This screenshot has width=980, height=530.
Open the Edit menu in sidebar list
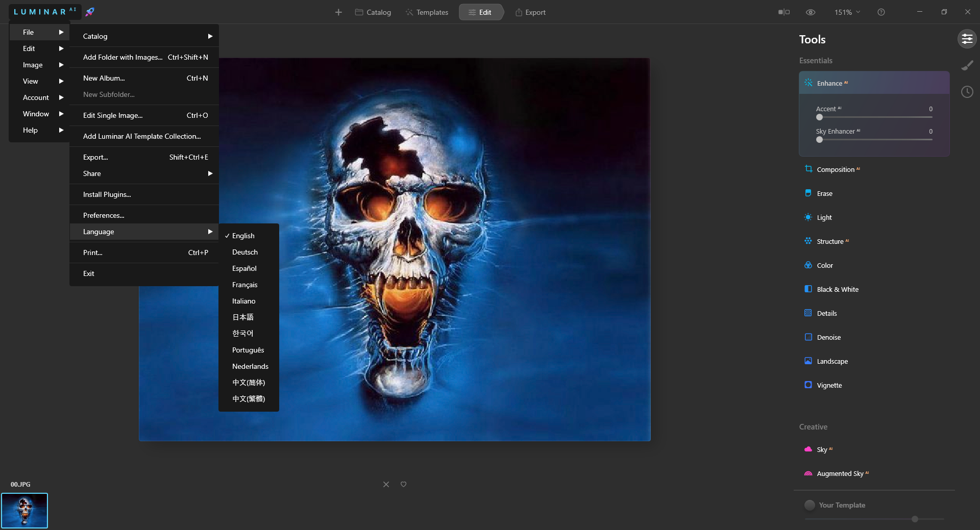[x=39, y=48]
